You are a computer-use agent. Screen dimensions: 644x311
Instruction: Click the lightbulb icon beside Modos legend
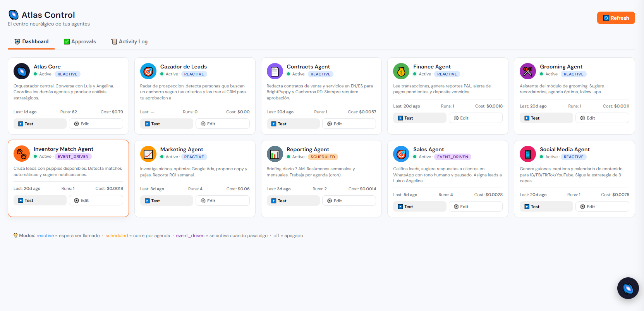[x=15, y=236]
